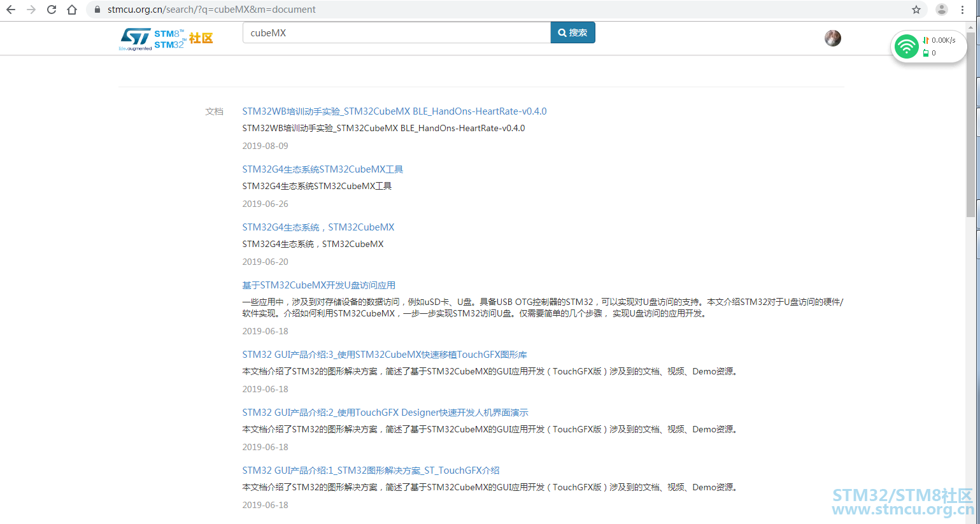Click the browser forward arrow
This screenshot has width=980, height=524.
coord(31,10)
